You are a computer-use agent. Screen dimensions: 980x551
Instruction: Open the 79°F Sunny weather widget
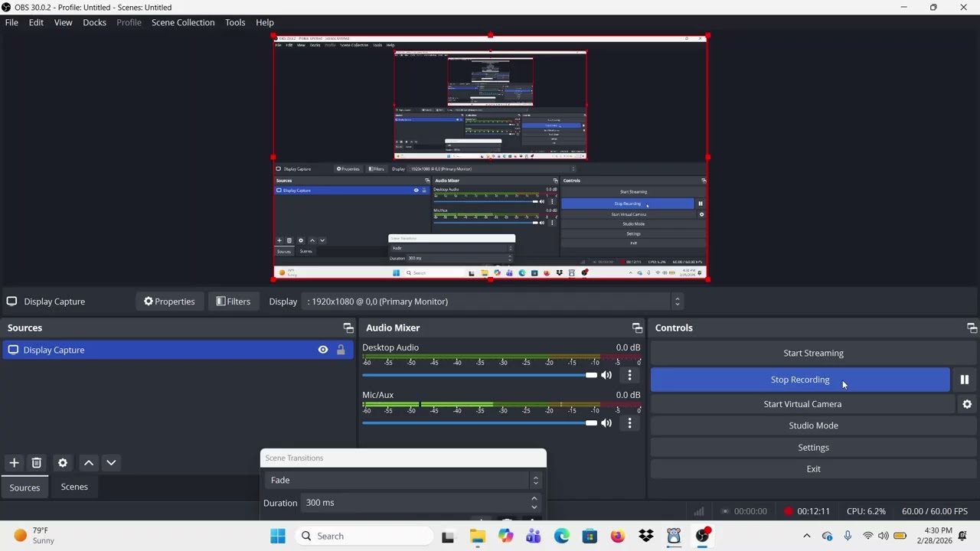click(34, 536)
